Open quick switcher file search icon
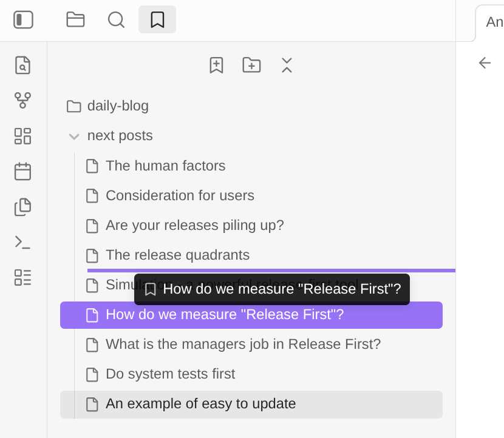 click(x=22, y=66)
